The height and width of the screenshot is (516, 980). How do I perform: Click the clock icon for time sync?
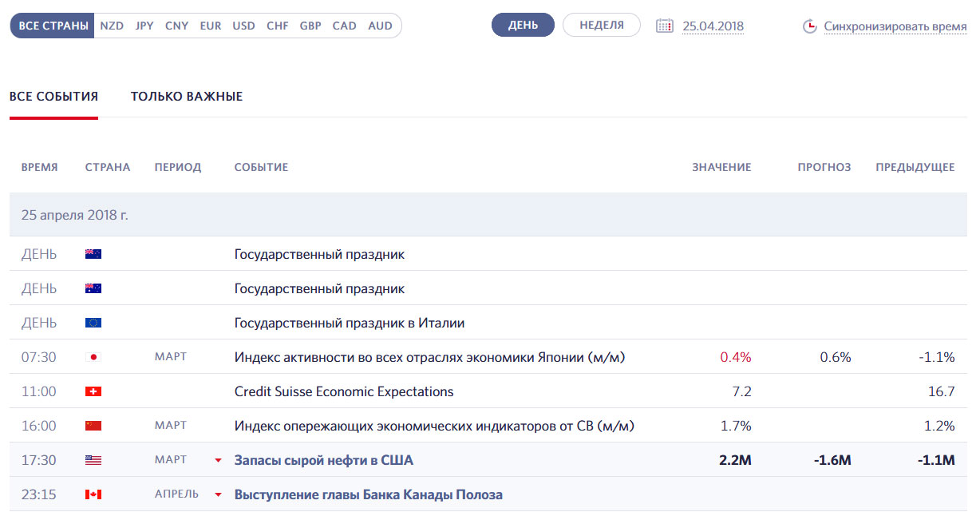[809, 26]
